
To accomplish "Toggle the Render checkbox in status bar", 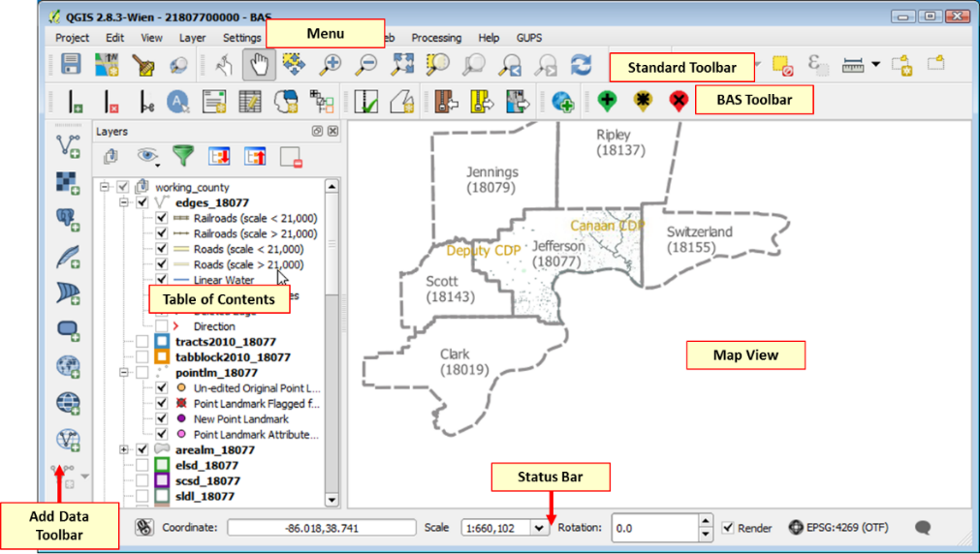I will pos(728,528).
